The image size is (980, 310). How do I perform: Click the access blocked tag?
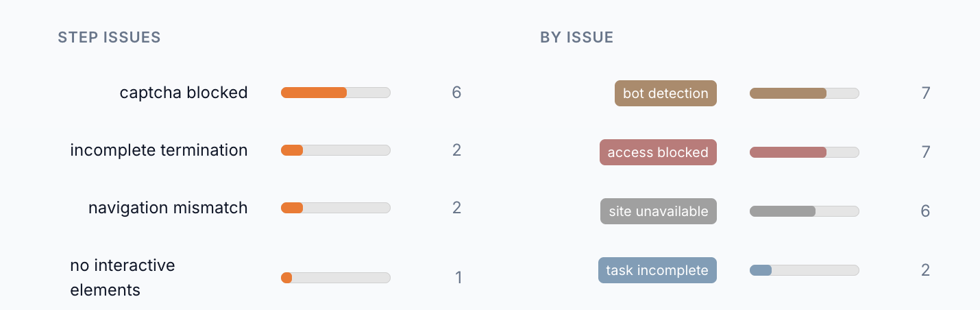(658, 152)
